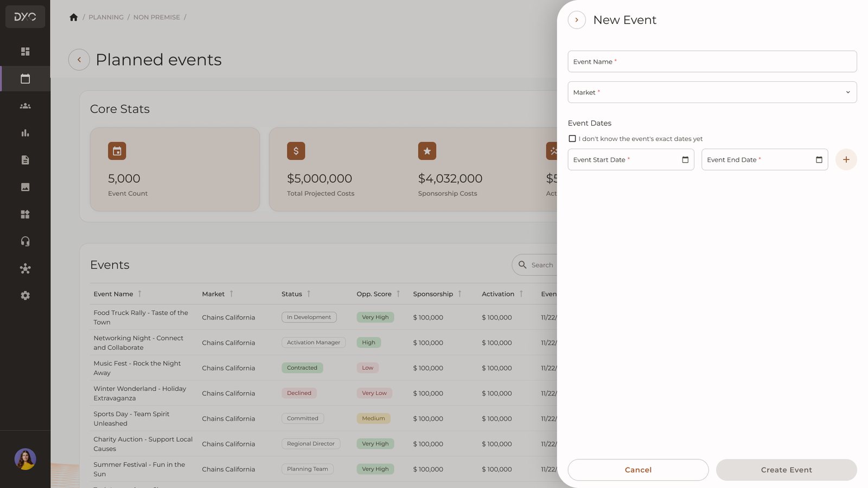
Task: Sort by Status column arrow
Action: [309, 294]
